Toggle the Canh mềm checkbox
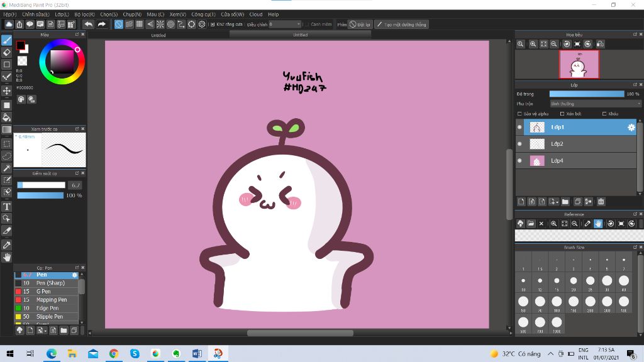The width and height of the screenshot is (644, 362). [307, 25]
